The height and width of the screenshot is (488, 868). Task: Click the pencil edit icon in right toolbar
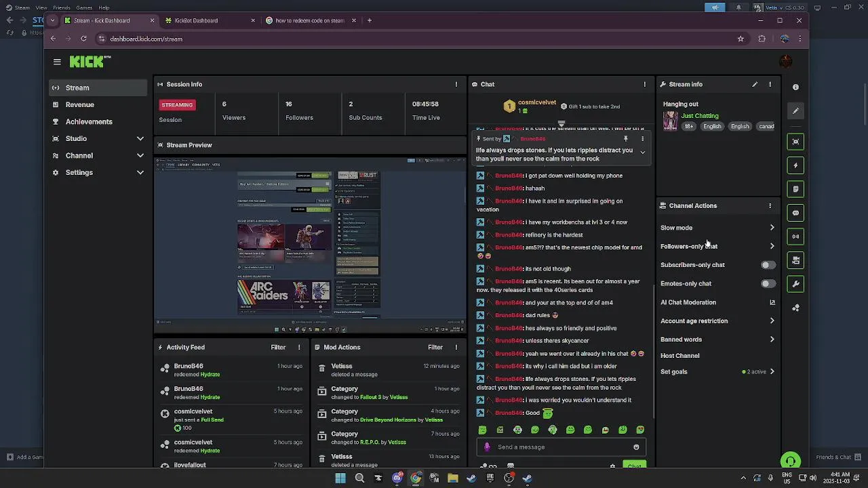pyautogui.click(x=795, y=110)
